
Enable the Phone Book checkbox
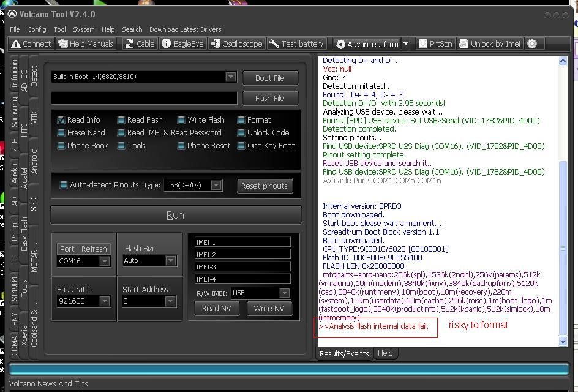tap(61, 146)
